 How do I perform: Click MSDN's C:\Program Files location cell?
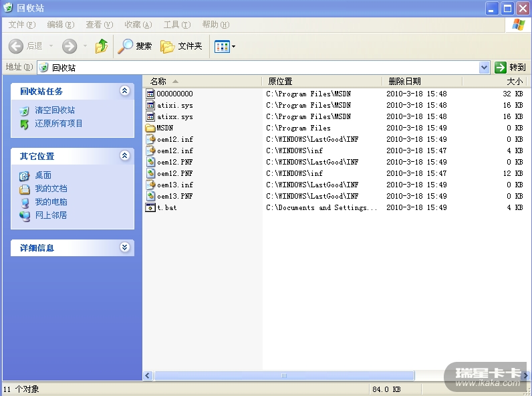coord(298,128)
